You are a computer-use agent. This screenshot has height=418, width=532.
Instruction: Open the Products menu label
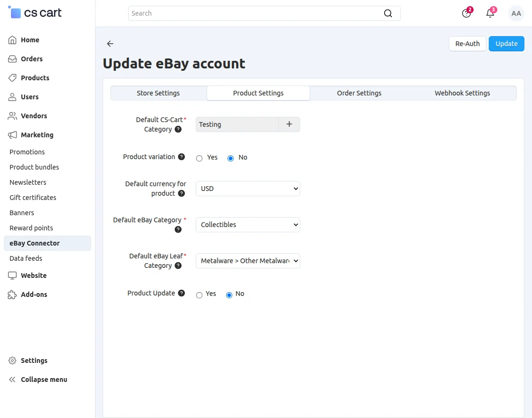(35, 78)
